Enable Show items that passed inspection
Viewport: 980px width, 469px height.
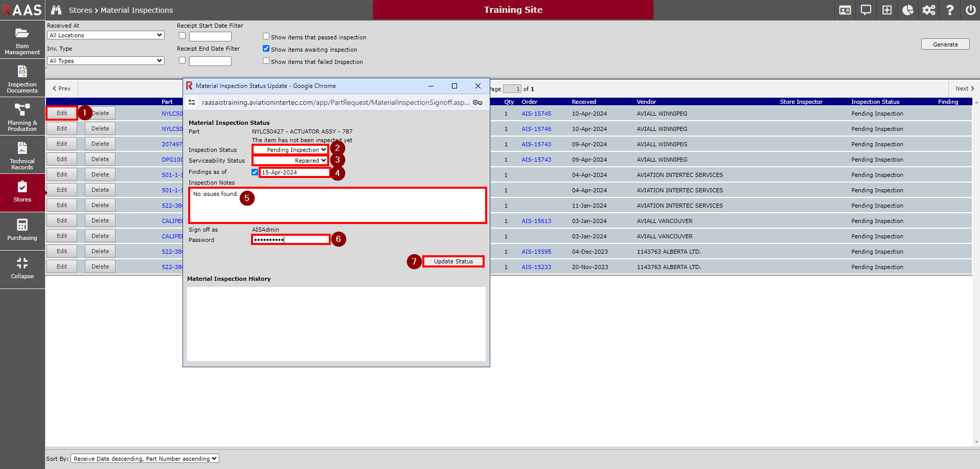pyautogui.click(x=266, y=36)
